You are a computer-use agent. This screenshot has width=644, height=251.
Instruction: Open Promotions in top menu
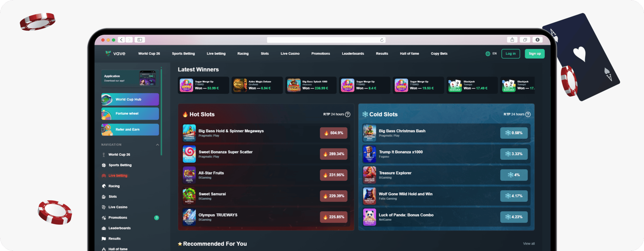[321, 54]
